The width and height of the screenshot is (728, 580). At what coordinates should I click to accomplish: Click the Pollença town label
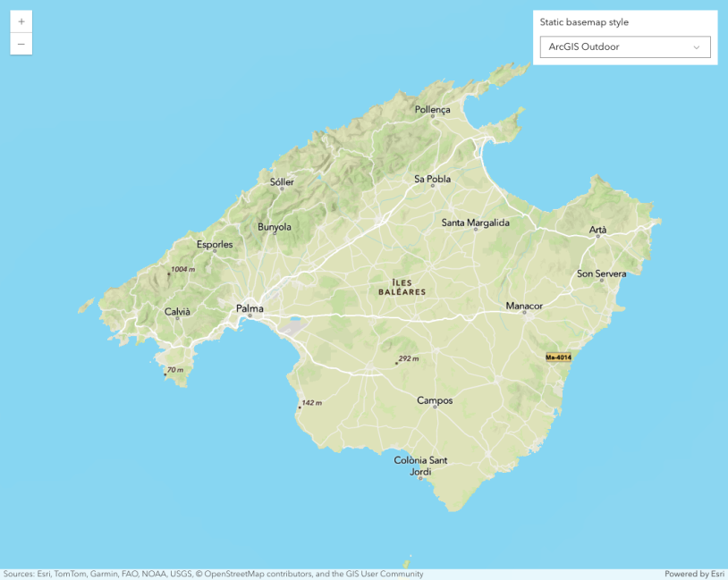(433, 109)
